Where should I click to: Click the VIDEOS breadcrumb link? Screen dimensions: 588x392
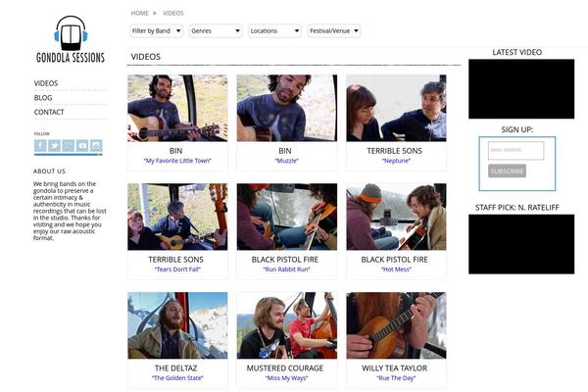coord(172,13)
